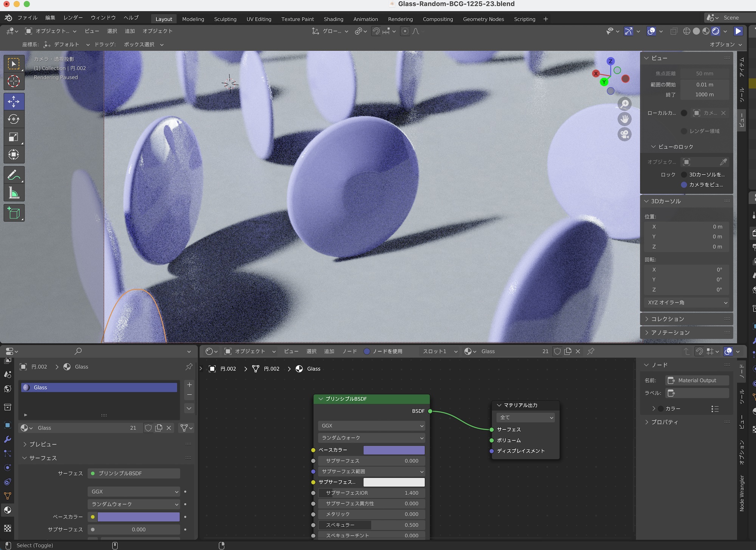Switch to the Shading workspace tab
Image resolution: width=756 pixels, height=550 pixels.
click(x=333, y=19)
